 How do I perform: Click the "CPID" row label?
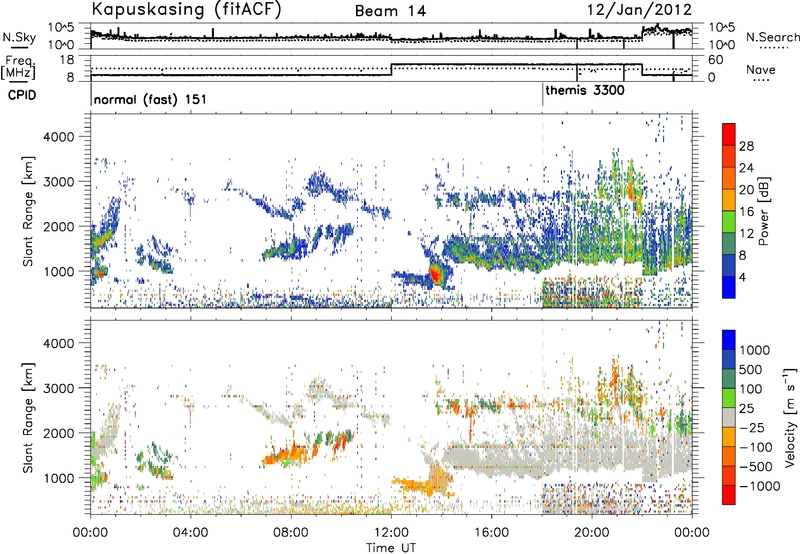click(22, 95)
